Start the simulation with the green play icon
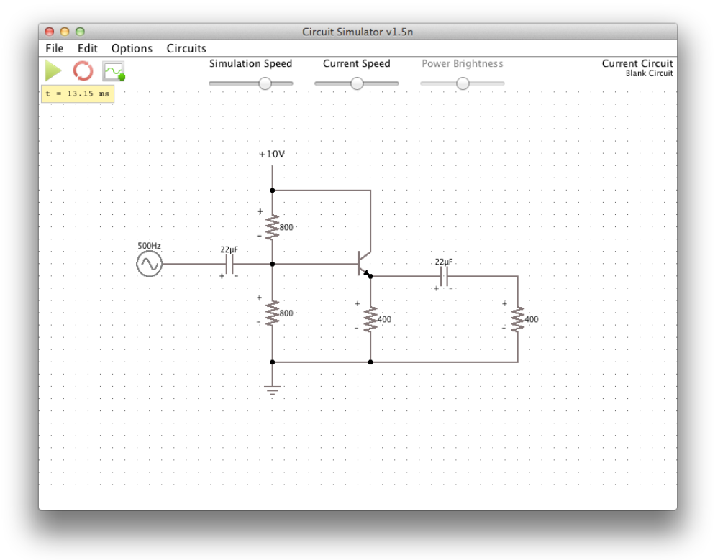 [x=53, y=70]
